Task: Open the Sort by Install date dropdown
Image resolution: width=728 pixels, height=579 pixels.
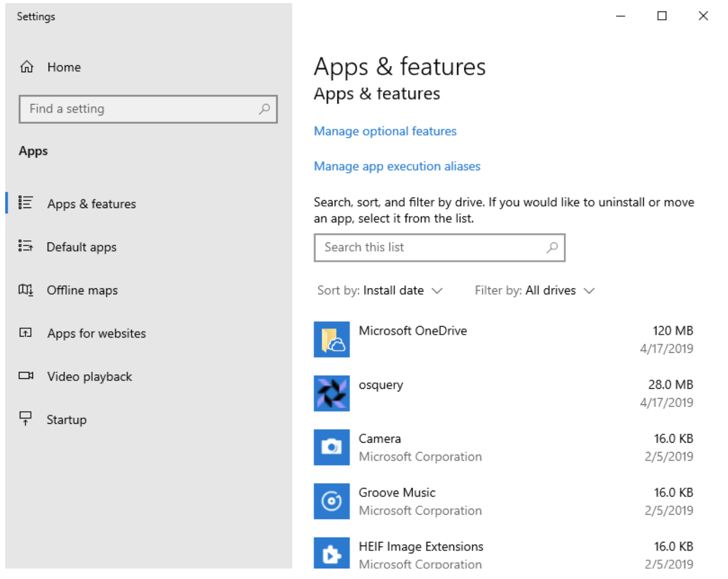Action: [x=380, y=291]
